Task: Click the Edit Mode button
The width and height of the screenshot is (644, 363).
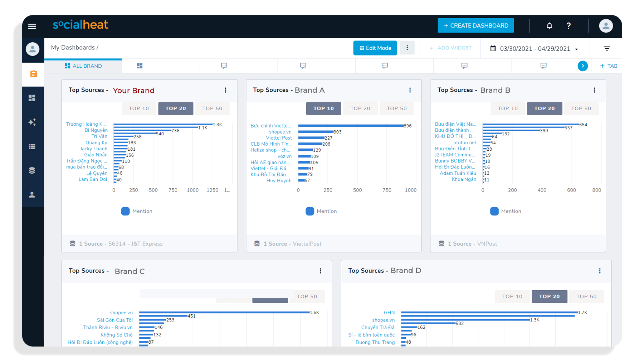Action: click(375, 48)
